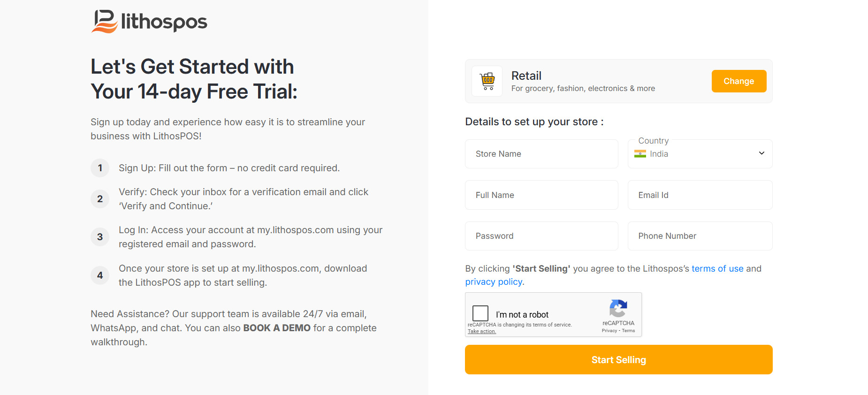Focus the Store Name field
This screenshot has height=395, width=868.
pyautogui.click(x=541, y=154)
